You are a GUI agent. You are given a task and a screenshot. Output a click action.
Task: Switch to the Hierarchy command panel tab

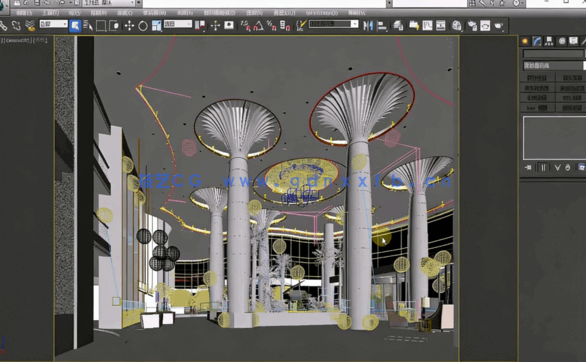click(549, 41)
